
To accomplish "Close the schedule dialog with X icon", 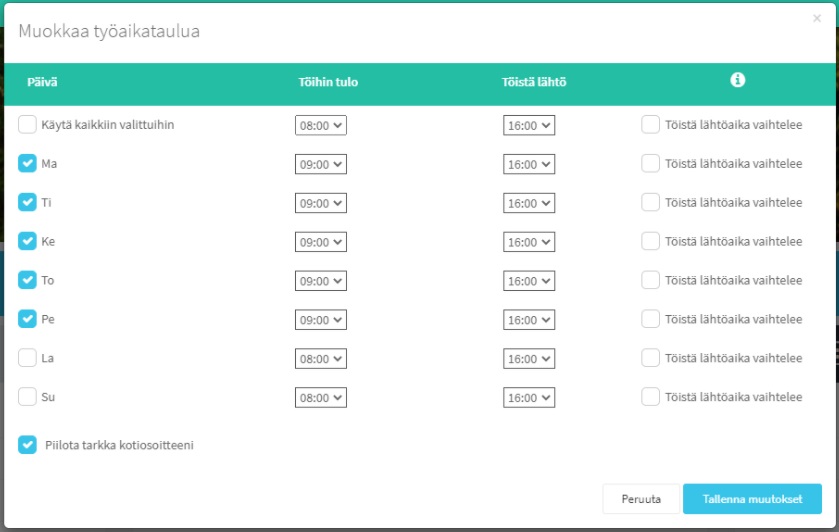I will pos(817,18).
